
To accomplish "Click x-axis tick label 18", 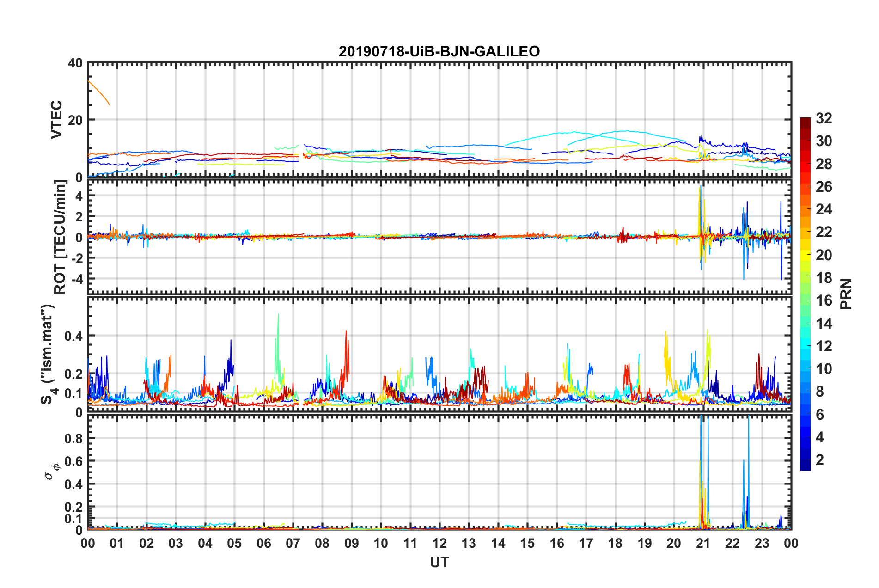I will point(615,543).
